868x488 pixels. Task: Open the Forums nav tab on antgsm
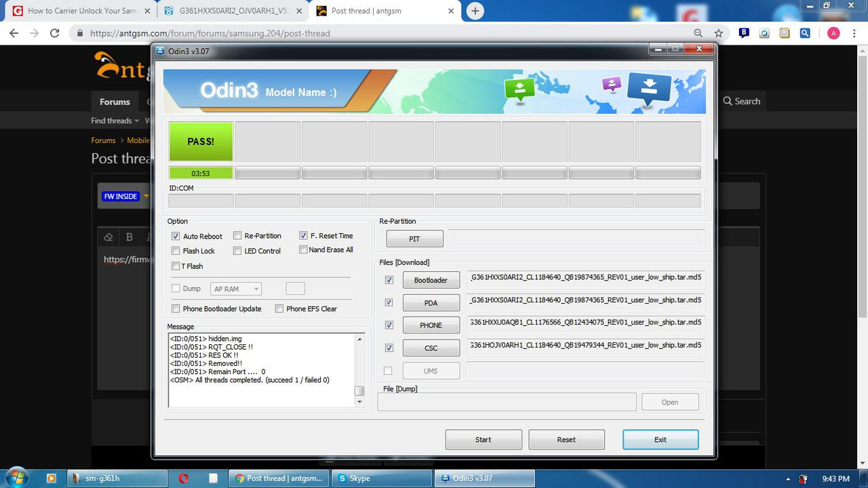click(x=115, y=102)
